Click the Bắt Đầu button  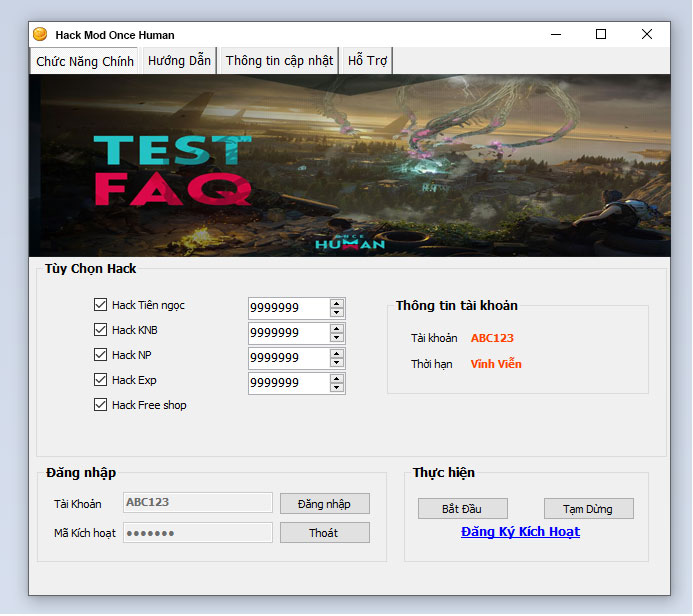click(x=463, y=509)
